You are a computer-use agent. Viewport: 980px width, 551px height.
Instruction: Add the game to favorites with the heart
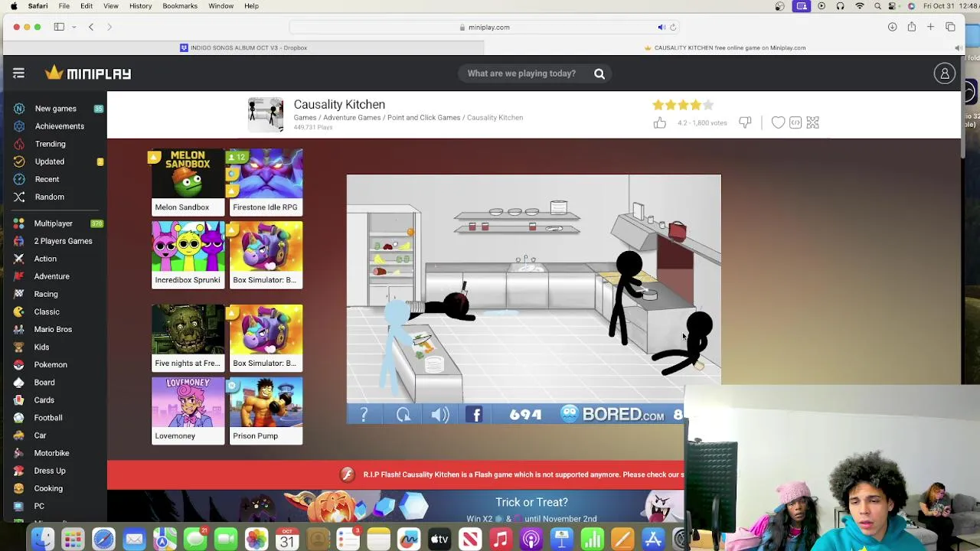(x=778, y=122)
